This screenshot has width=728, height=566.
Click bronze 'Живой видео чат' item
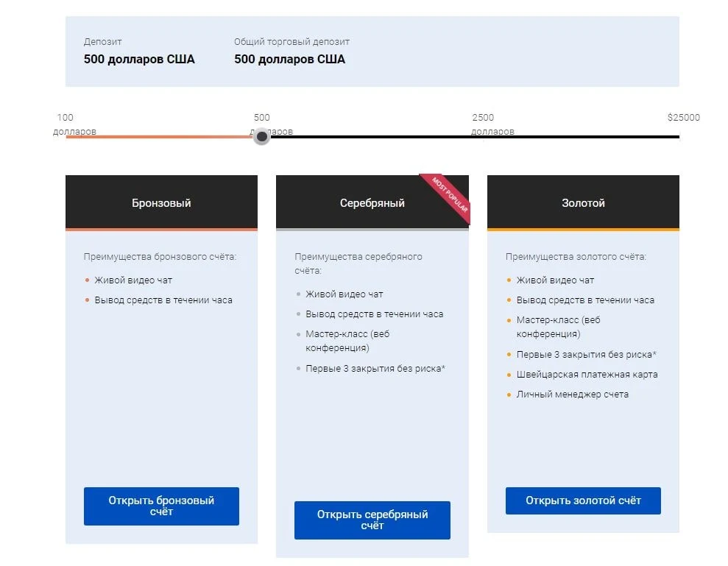133,280
